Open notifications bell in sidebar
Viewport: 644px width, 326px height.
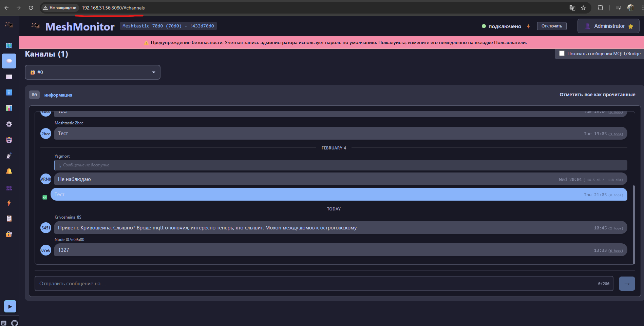click(9, 171)
